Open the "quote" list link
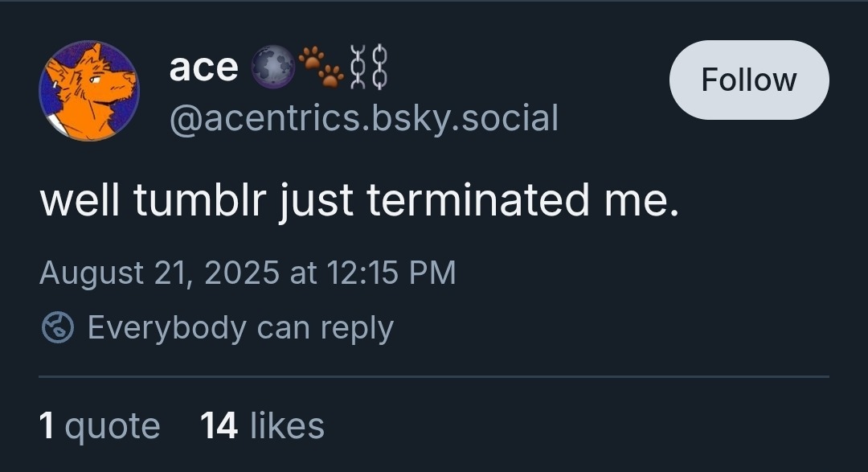The image size is (868, 472). click(x=113, y=425)
